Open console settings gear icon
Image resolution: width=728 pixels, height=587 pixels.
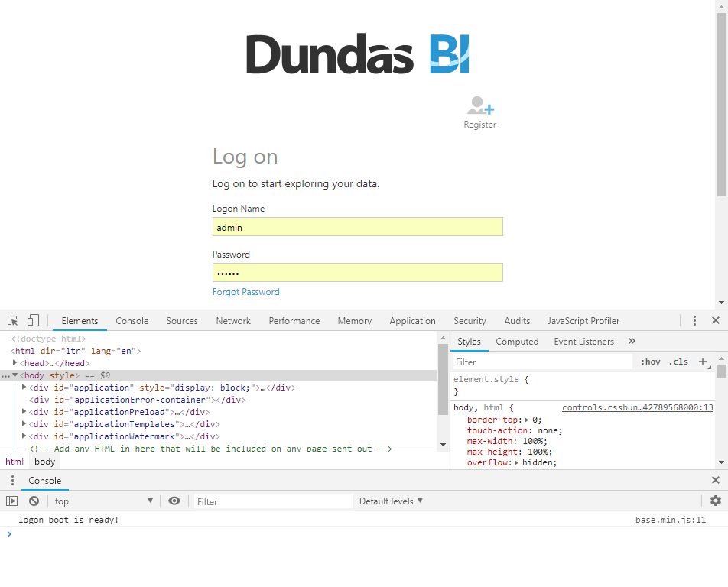pos(715,501)
